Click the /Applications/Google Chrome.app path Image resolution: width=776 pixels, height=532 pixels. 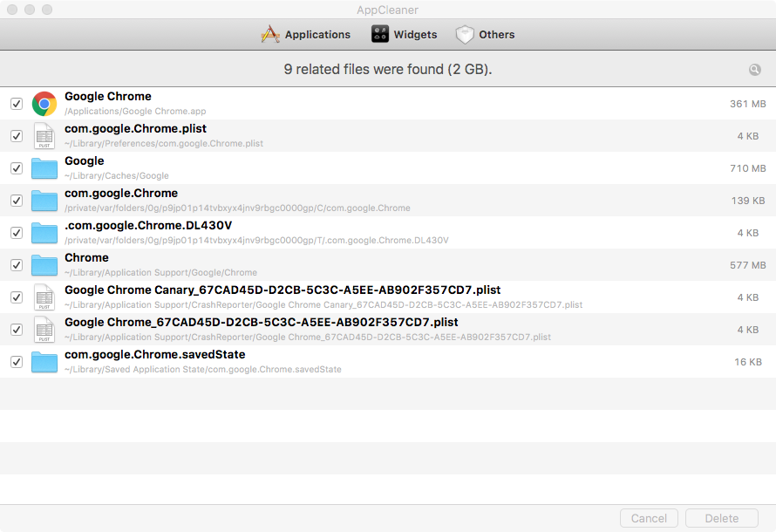click(x=135, y=112)
